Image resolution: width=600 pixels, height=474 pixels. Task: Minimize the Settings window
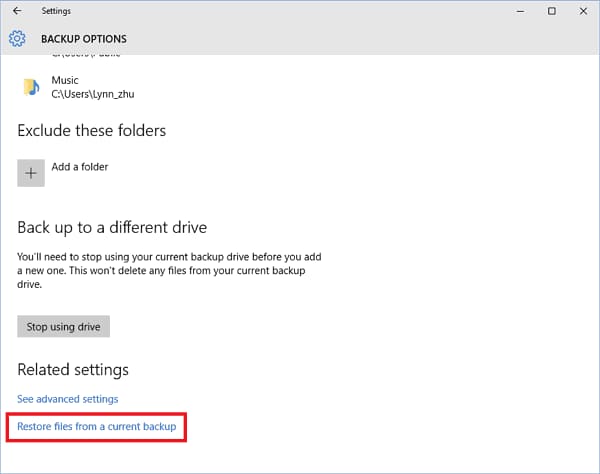(520, 11)
